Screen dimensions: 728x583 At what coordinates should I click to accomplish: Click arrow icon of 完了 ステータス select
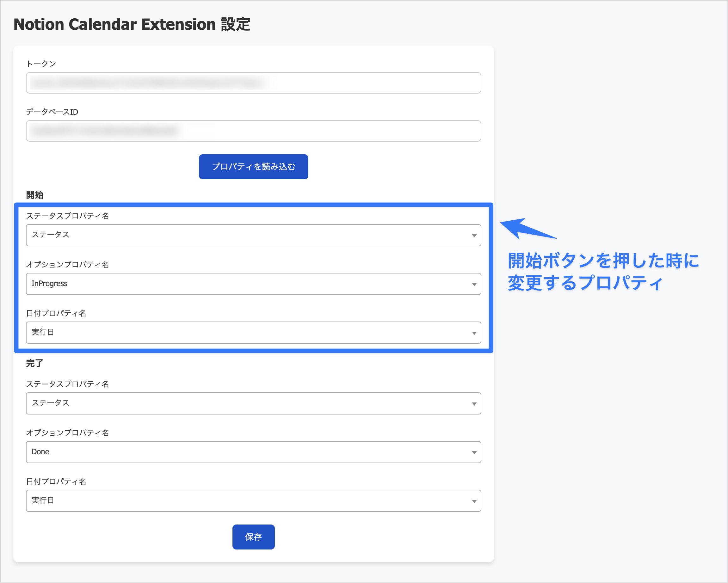click(x=474, y=404)
